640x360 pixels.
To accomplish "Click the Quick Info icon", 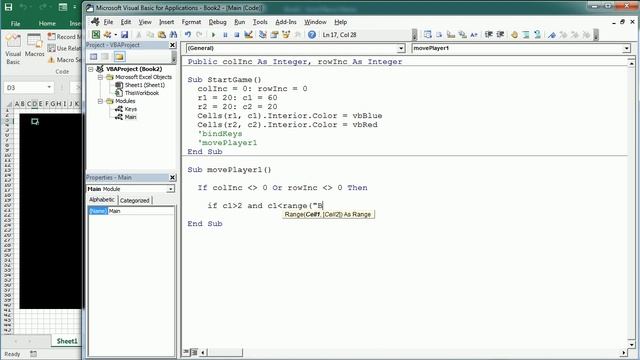I will [451, 35].
